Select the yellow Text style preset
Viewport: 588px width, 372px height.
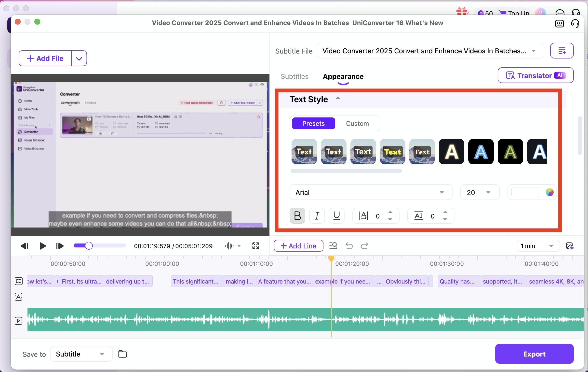pos(392,152)
